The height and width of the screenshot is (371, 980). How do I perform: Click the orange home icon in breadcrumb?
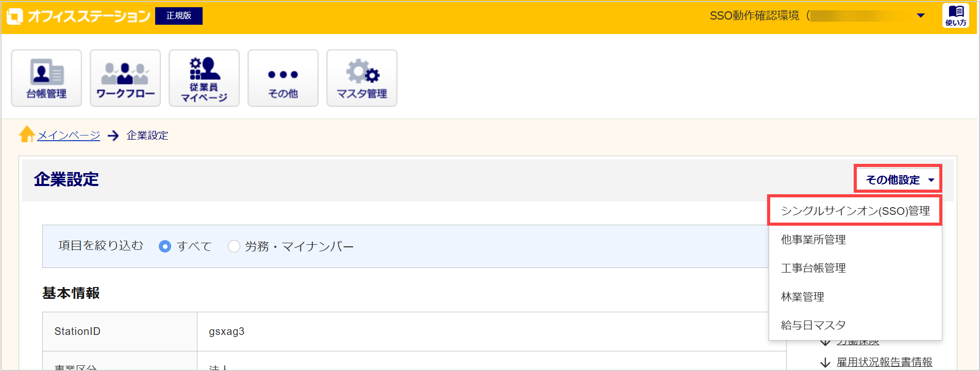pos(27,134)
